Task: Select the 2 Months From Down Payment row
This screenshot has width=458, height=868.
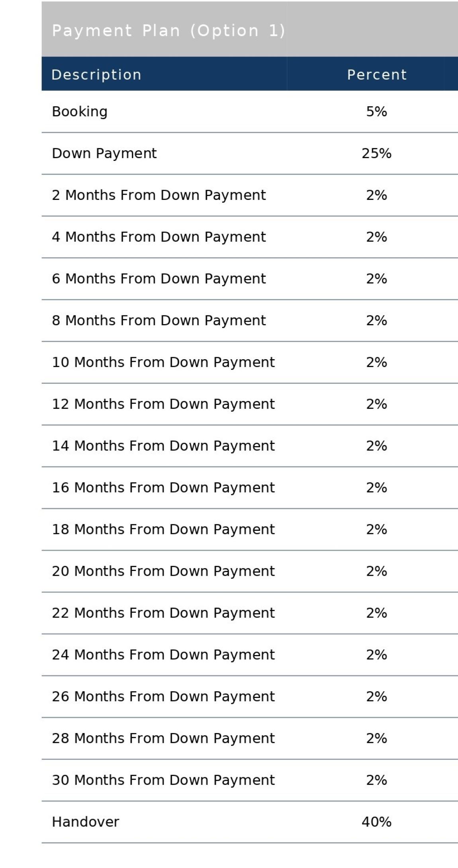Action: [159, 195]
